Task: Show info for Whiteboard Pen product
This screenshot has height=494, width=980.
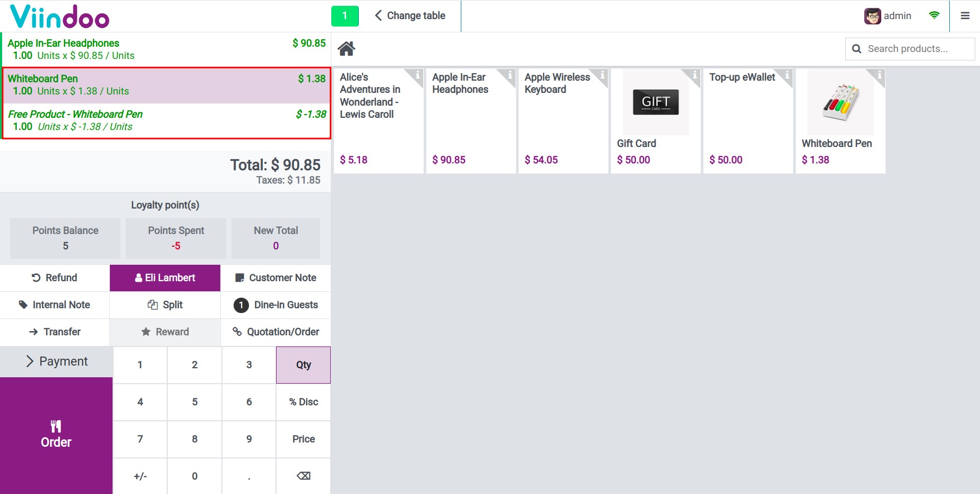Action: 880,75
